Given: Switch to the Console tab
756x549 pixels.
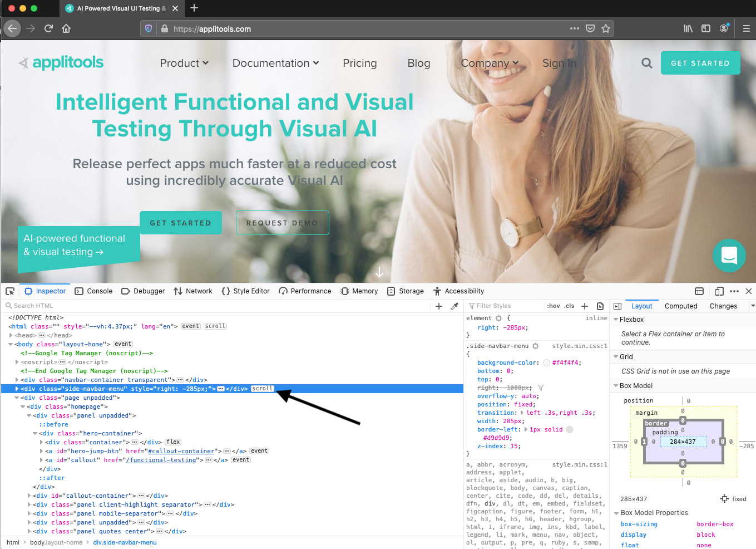Looking at the screenshot, I should (x=93, y=291).
